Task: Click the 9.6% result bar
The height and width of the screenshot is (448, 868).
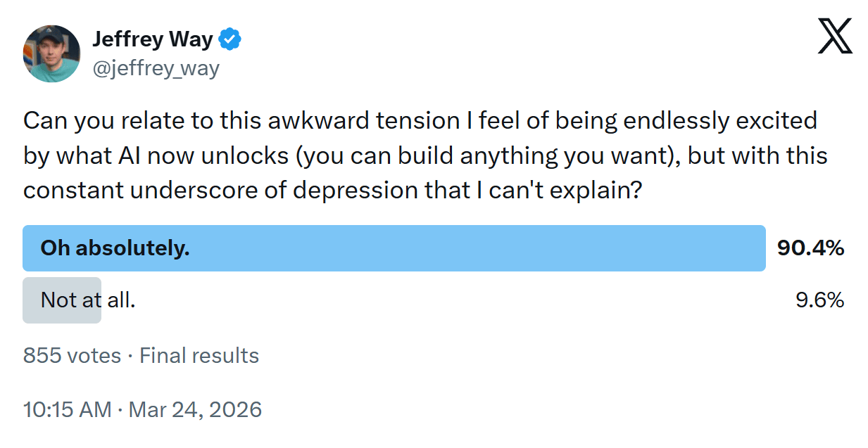Action: click(x=62, y=300)
